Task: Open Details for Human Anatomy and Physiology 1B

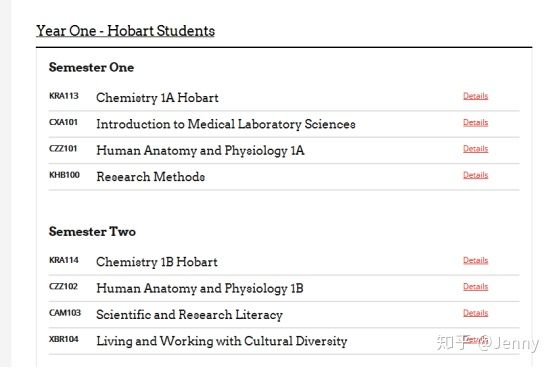Action: point(475,286)
